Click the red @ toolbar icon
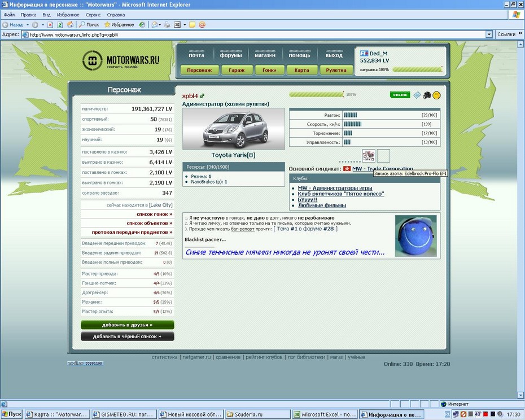The height and width of the screenshot is (420, 525). [202, 24]
